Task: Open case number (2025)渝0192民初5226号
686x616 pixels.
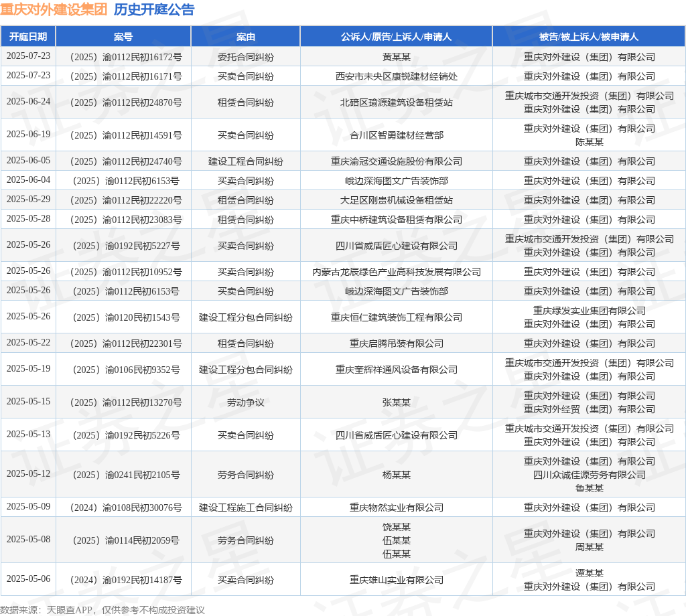Action: click(126, 435)
